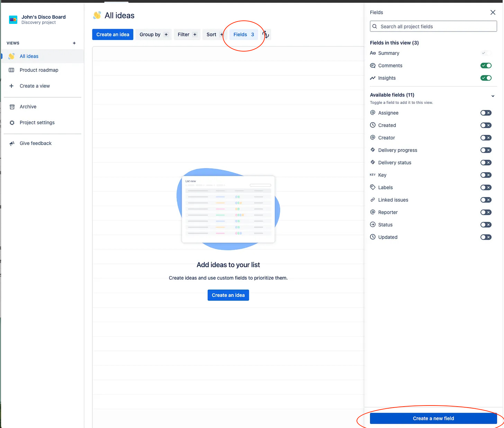Click the Product roadmap board icon
Image resolution: width=504 pixels, height=428 pixels.
[11, 70]
